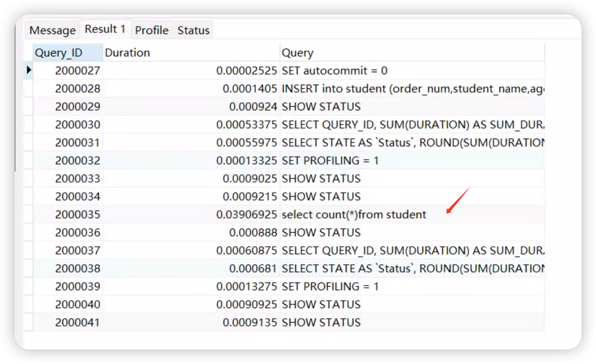
Task: Click duration value 0.000924
Action: coord(253,107)
